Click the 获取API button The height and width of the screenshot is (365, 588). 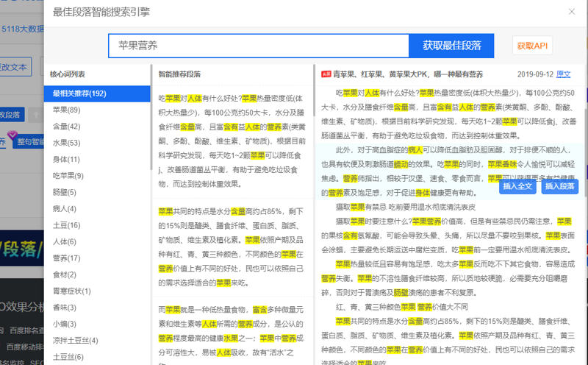(x=532, y=46)
